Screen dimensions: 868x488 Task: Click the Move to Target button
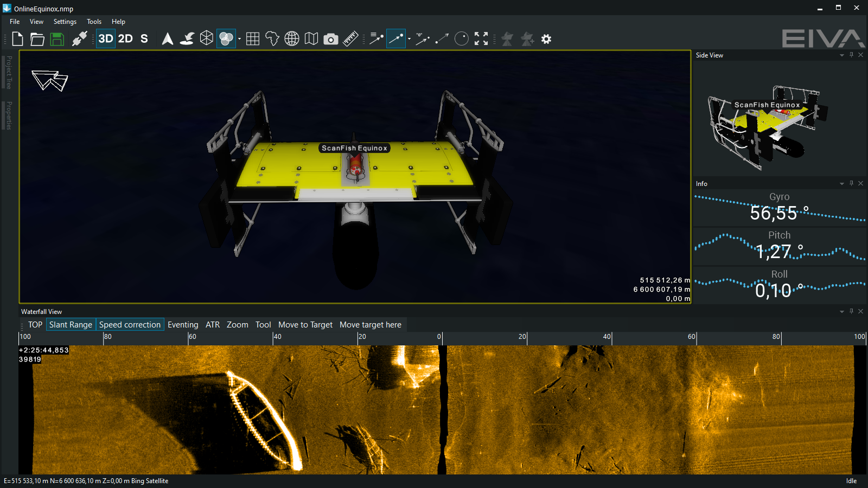305,325
